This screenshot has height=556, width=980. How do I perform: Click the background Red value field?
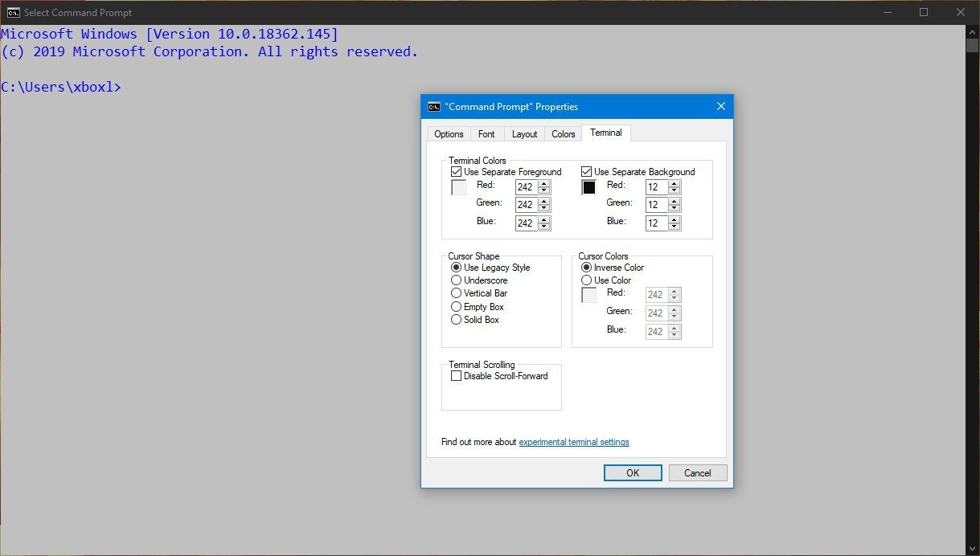click(656, 186)
